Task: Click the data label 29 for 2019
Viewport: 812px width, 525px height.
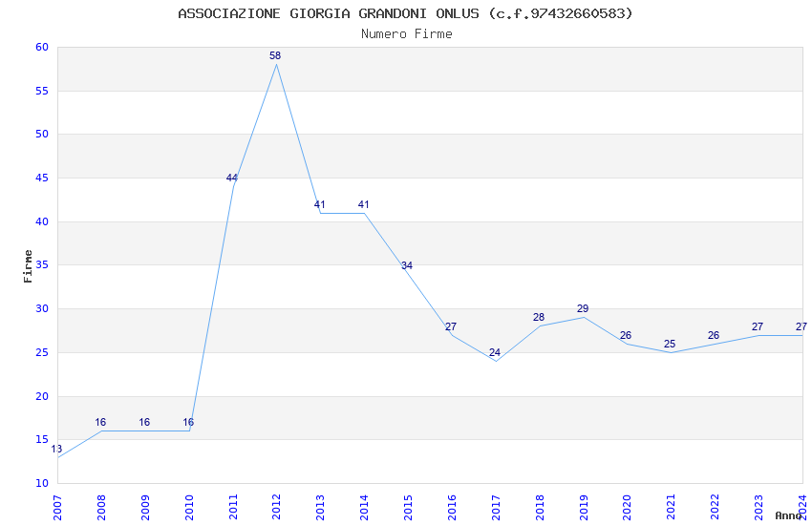Action: [x=583, y=308]
